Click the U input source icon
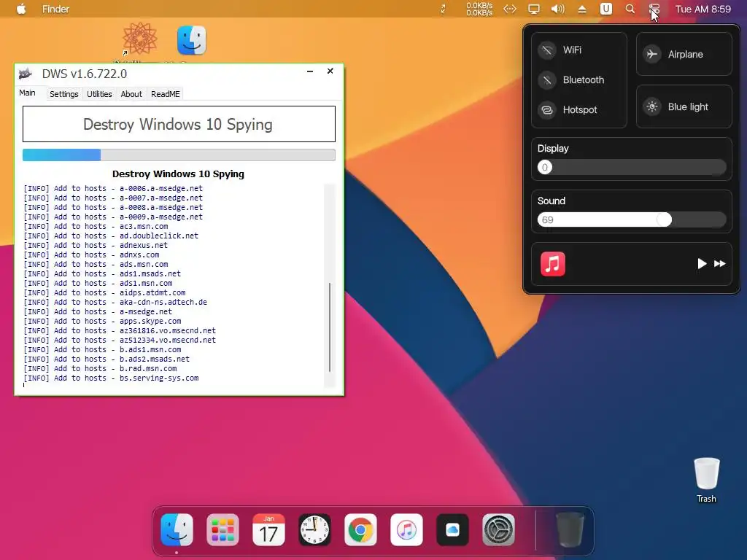Image resolution: width=747 pixels, height=560 pixels. pos(606,9)
